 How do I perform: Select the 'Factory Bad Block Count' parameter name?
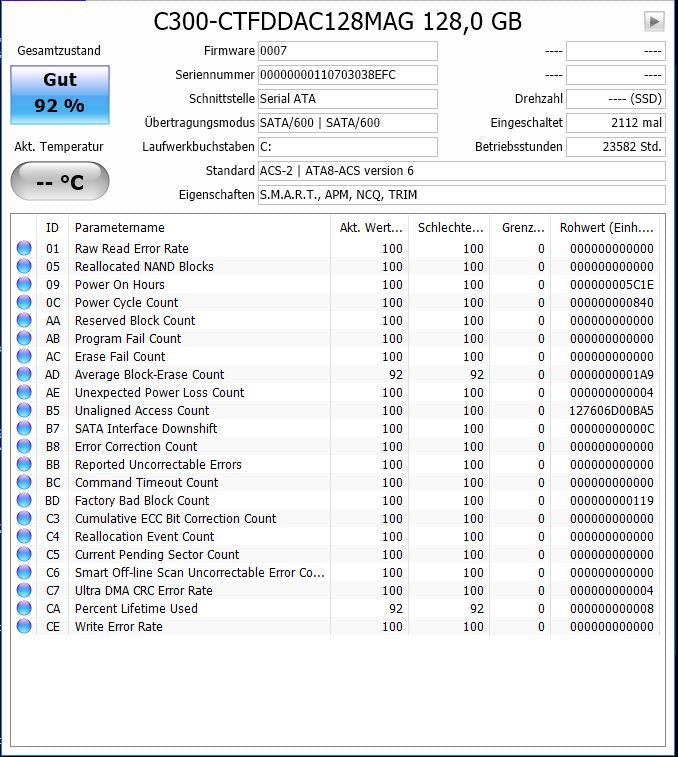pos(142,500)
